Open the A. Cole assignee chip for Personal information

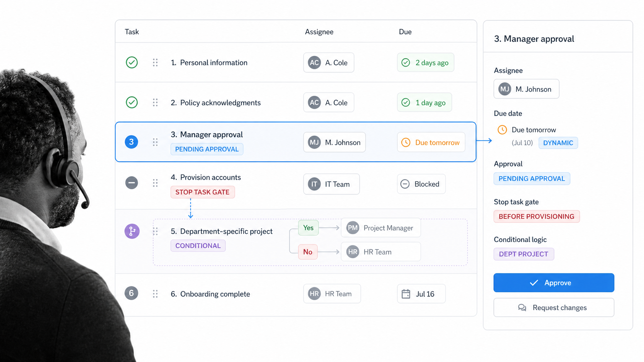coord(329,63)
